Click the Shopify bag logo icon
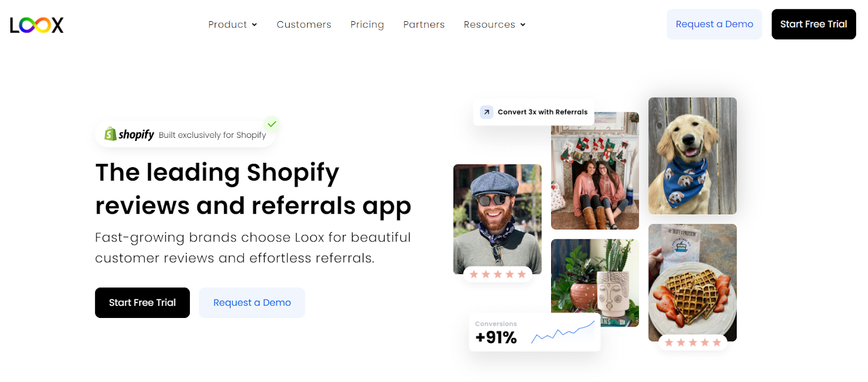This screenshot has height=382, width=868. [110, 134]
